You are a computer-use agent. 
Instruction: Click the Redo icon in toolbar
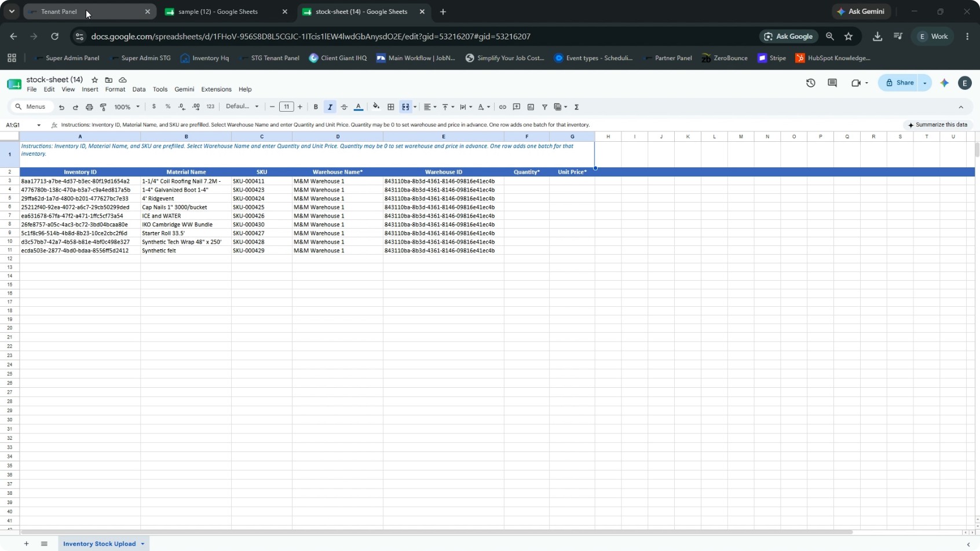tap(75, 107)
